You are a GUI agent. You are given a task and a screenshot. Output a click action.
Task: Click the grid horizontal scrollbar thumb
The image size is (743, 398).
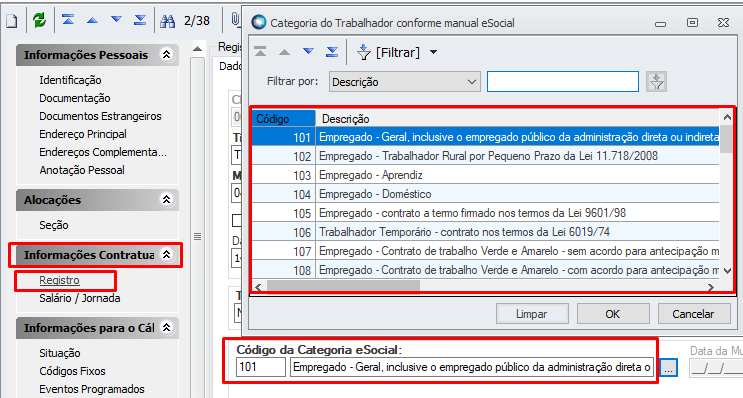pos(343,287)
